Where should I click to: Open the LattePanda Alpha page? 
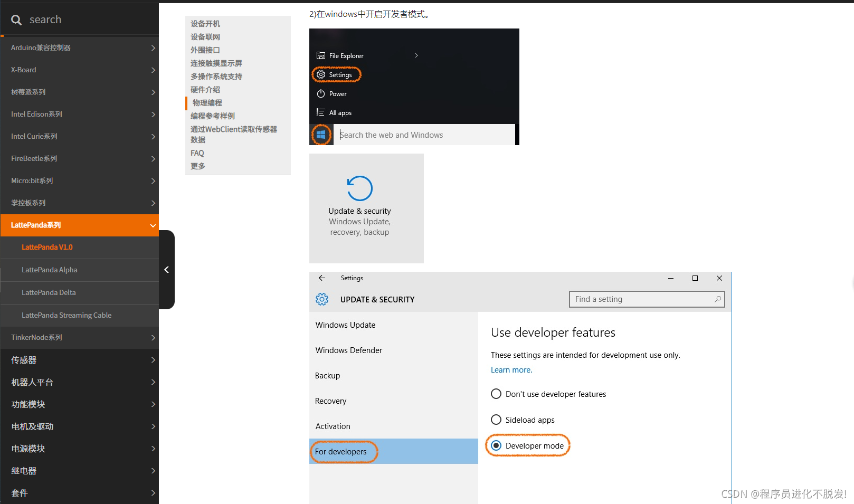click(79, 270)
